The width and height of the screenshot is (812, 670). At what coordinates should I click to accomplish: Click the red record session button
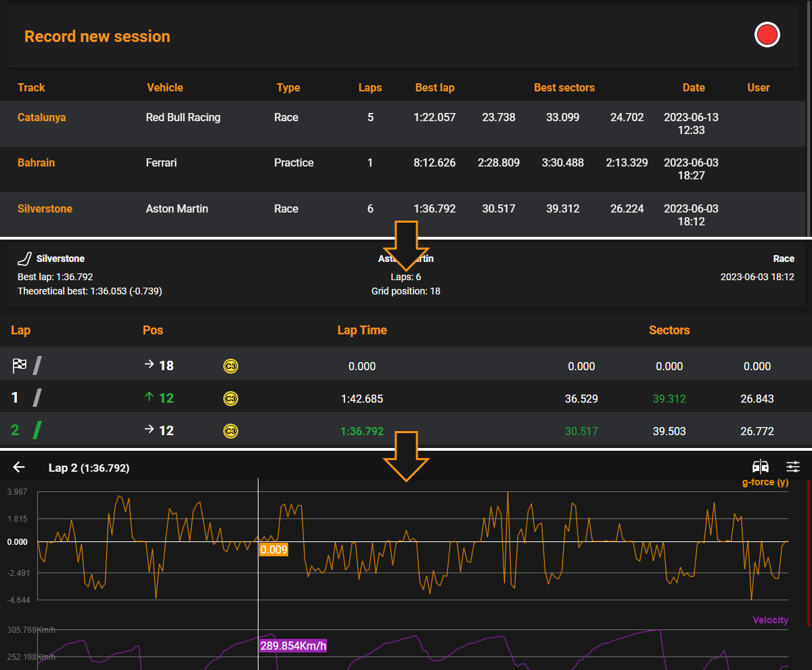pos(767,34)
